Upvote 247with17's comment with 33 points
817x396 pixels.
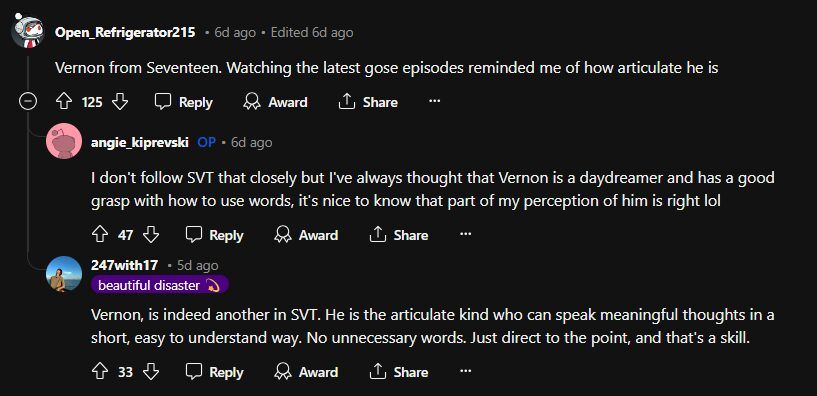tap(100, 372)
